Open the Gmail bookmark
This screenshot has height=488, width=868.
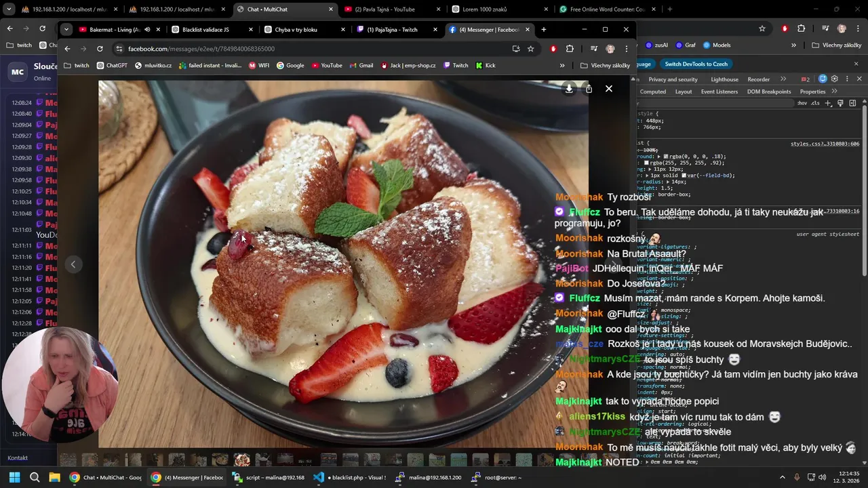[x=361, y=66]
